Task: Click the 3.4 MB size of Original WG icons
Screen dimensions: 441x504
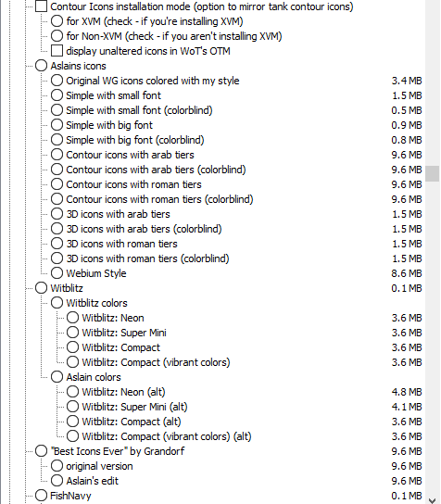Action: pos(407,81)
